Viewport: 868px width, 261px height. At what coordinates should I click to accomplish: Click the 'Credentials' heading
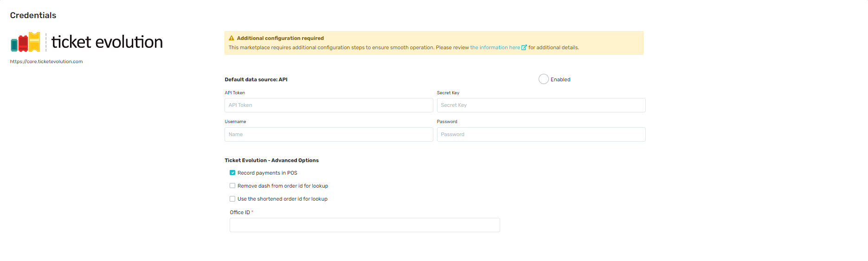[33, 15]
